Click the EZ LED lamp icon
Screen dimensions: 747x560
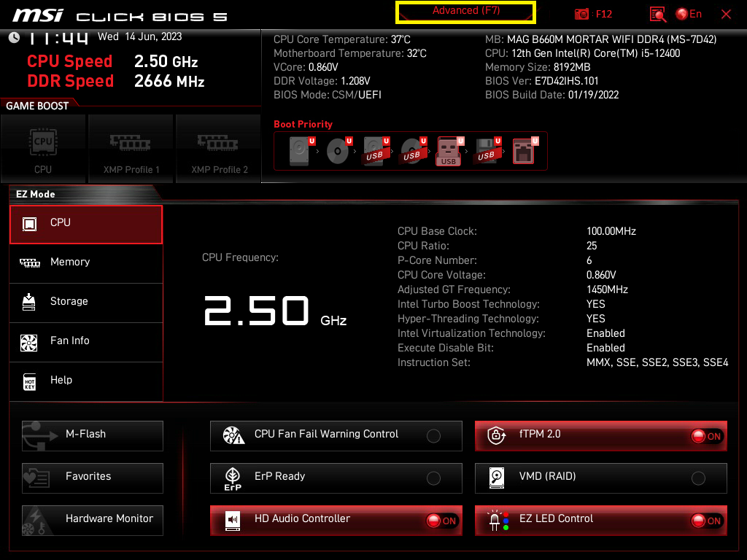pyautogui.click(x=498, y=521)
